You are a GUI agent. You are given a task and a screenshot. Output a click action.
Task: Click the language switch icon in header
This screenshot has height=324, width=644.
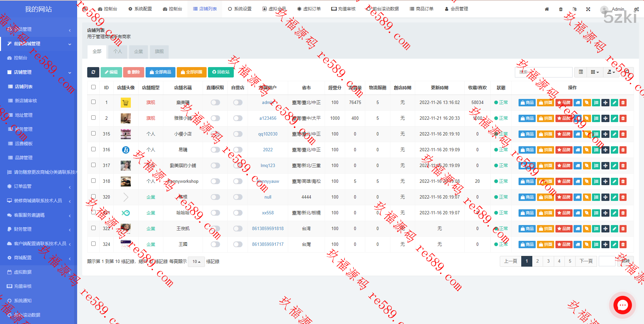point(574,9)
